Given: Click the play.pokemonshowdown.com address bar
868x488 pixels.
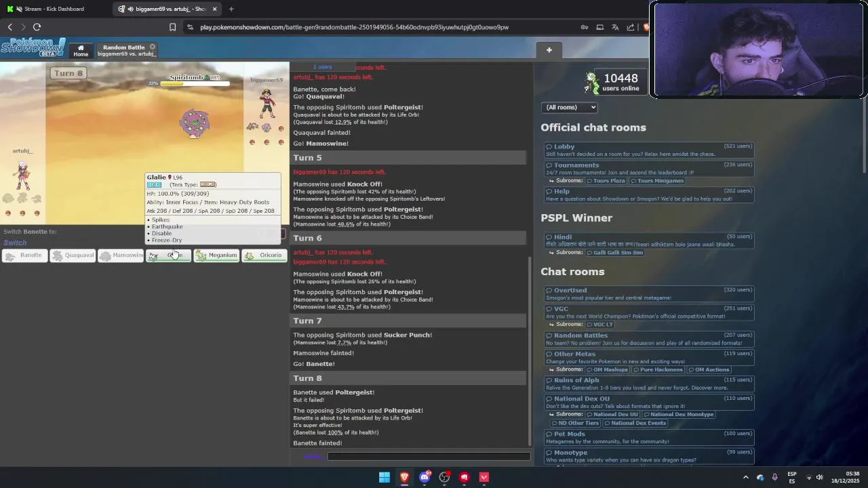Looking at the screenshot, I should point(354,27).
